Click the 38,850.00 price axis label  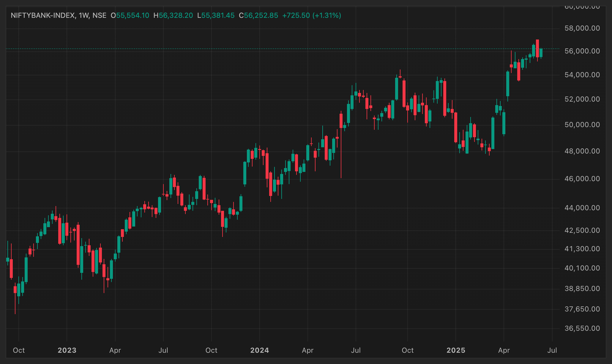pos(582,289)
